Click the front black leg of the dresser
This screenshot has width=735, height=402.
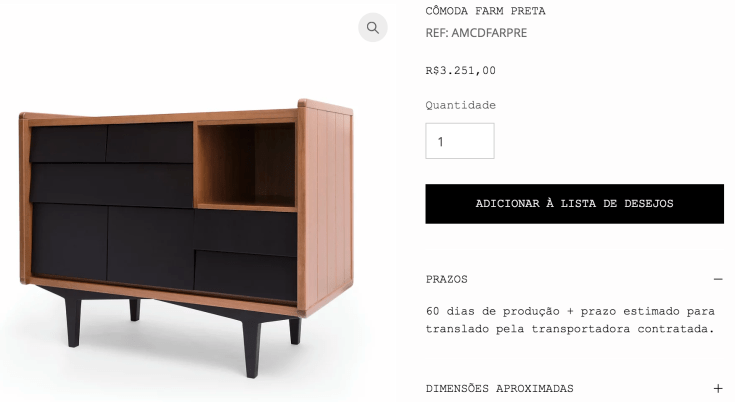tap(252, 349)
